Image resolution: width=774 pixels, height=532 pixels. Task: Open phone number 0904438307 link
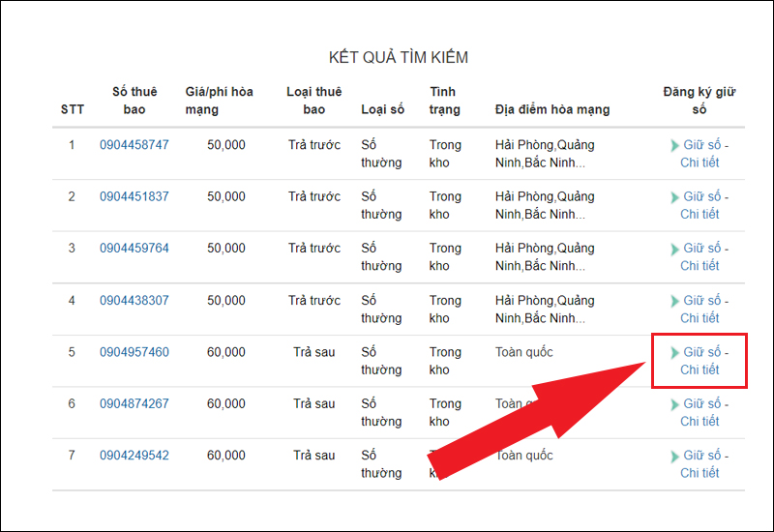coord(134,301)
